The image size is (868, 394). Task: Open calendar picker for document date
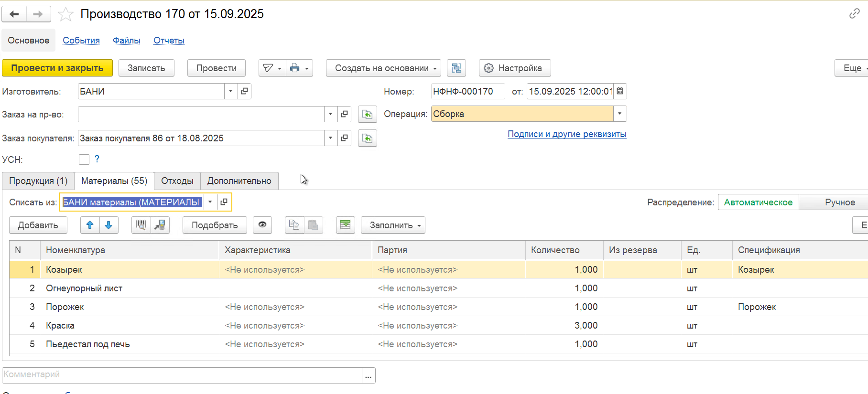(x=620, y=91)
